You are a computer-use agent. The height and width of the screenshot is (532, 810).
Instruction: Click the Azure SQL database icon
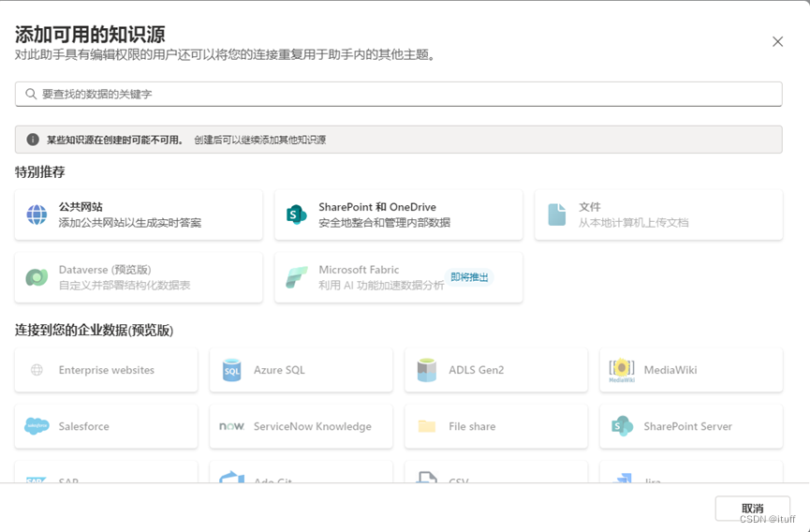(x=231, y=370)
